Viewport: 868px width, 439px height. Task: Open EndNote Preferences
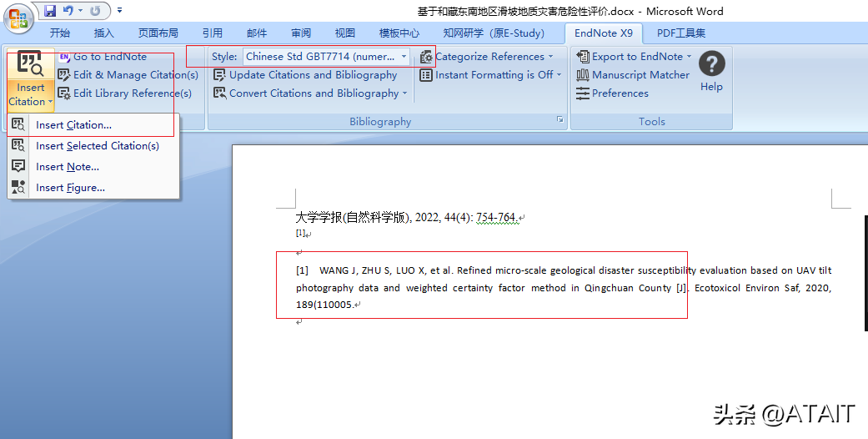[612, 93]
